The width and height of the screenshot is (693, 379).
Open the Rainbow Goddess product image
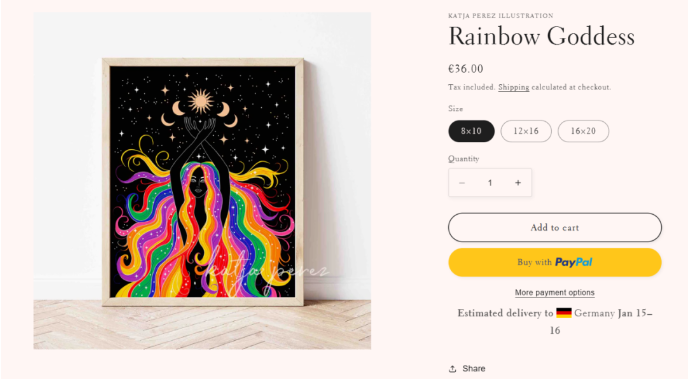pos(202,181)
